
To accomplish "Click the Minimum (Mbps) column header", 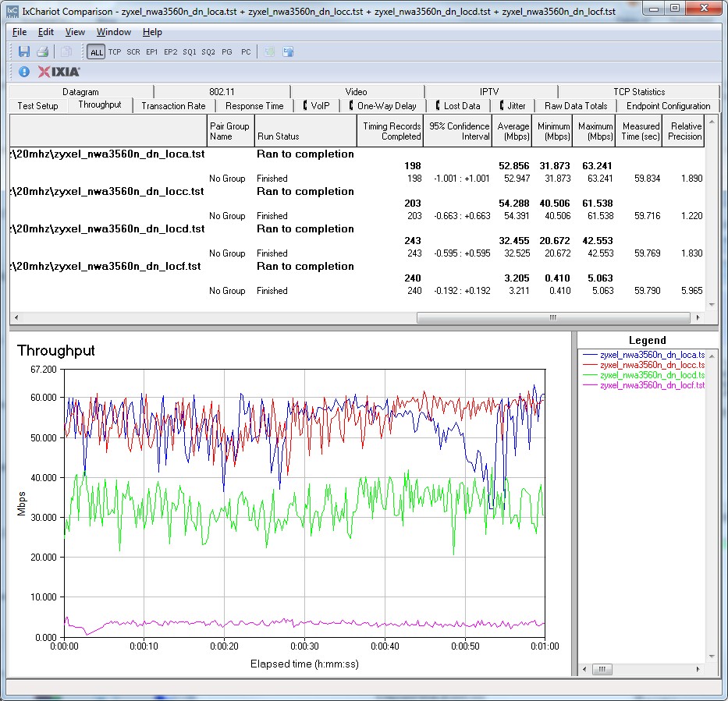I will 552,131.
